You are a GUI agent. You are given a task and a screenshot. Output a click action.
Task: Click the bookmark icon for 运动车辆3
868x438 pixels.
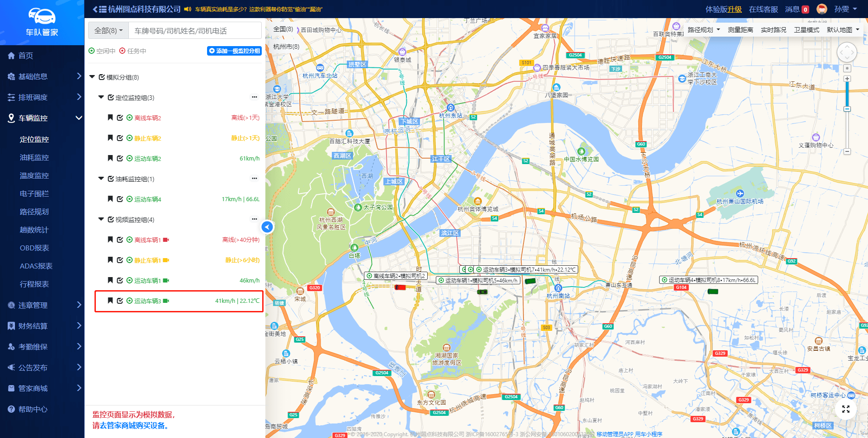coord(110,301)
